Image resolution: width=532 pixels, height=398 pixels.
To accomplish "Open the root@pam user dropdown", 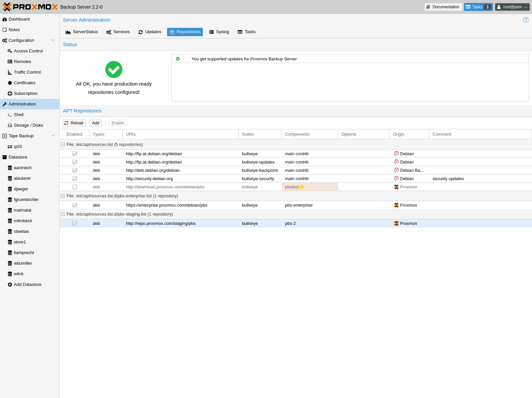I will tap(512, 7).
